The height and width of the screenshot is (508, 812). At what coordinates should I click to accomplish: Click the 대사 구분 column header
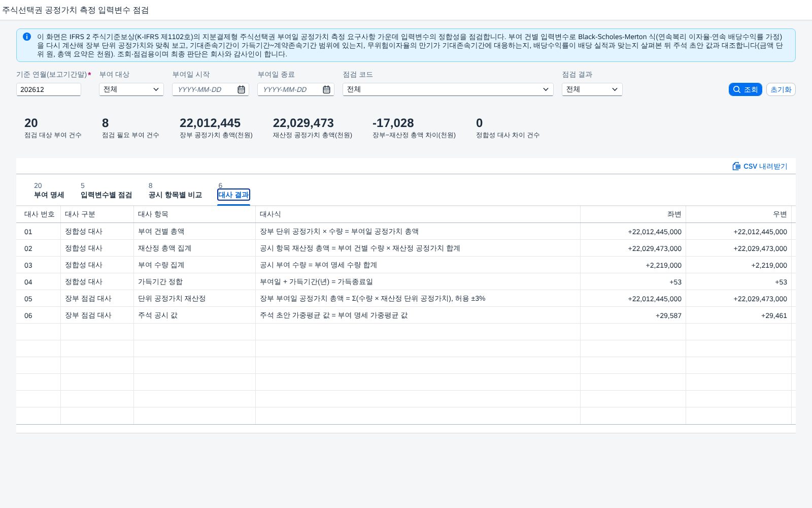97,214
